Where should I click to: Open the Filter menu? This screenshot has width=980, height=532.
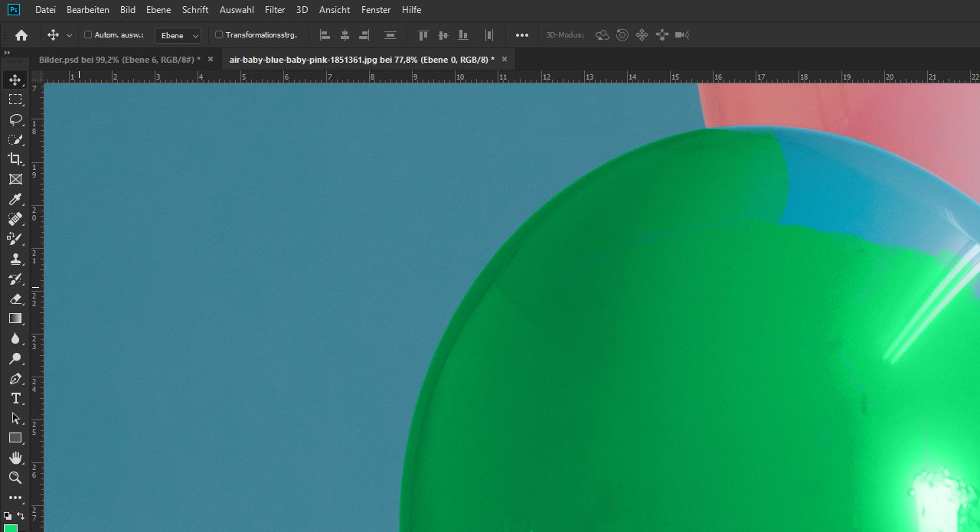275,10
